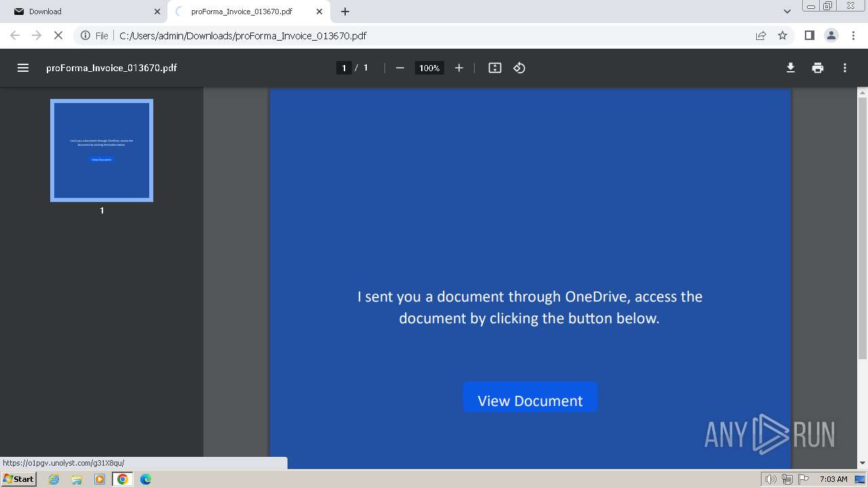This screenshot has height=488, width=868.
Task: Open Microsoft Edge from the taskbar
Action: 146,479
